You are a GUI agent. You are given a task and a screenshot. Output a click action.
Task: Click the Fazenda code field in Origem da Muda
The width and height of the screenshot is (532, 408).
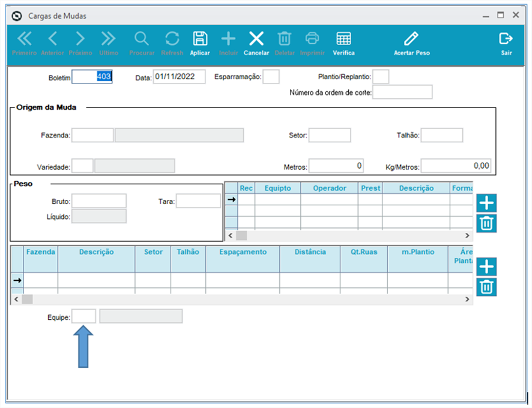click(92, 135)
